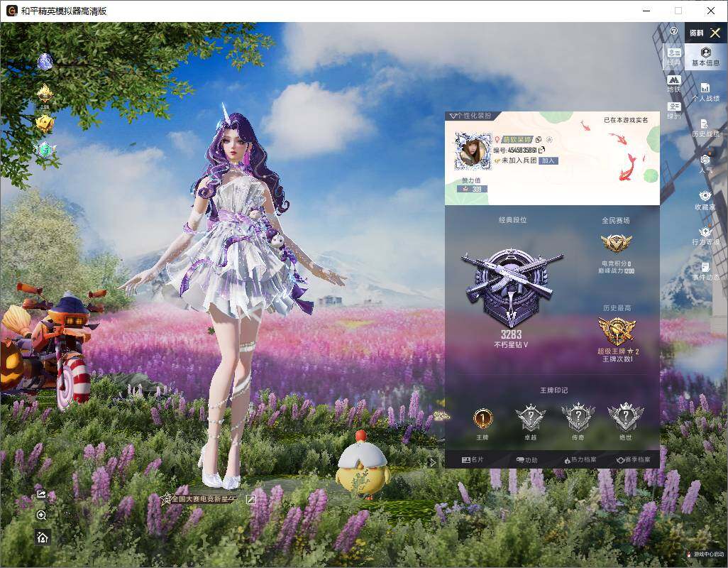
Task: Click the gold hexagon badge at left
Action: [x=45, y=123]
